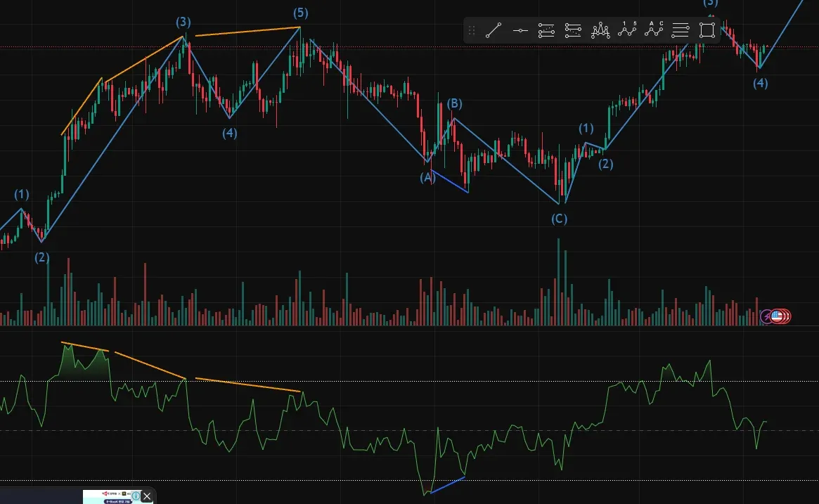Screen dimensions: 819x504
Task: Close the advertisement banner
Action: coord(147,496)
